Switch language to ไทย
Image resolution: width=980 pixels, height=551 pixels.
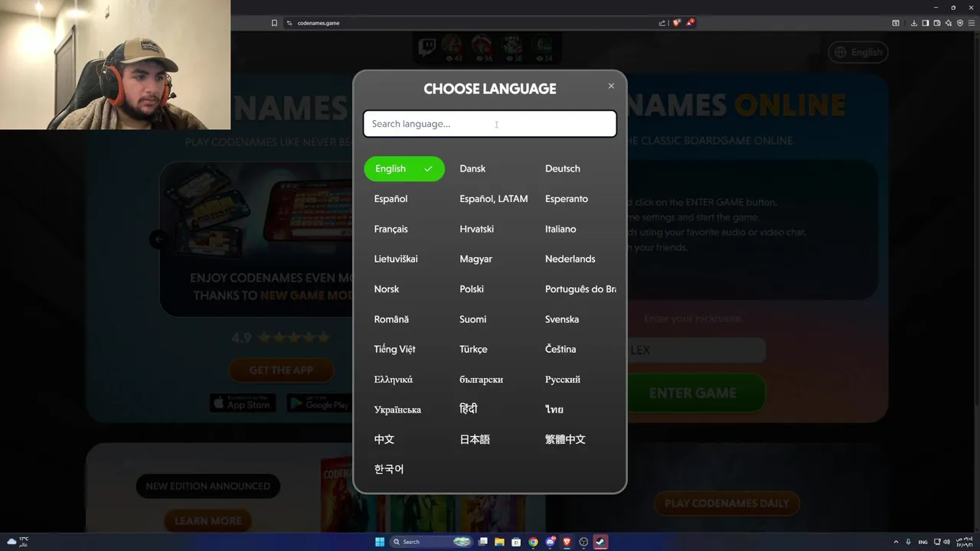[554, 409]
